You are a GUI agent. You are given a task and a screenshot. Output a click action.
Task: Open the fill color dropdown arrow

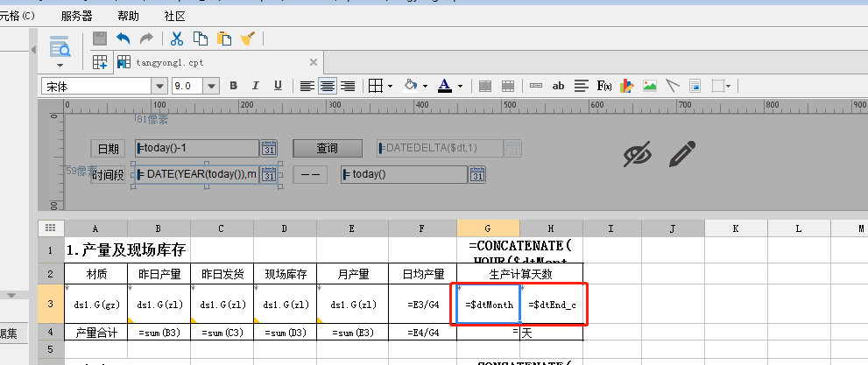click(425, 87)
